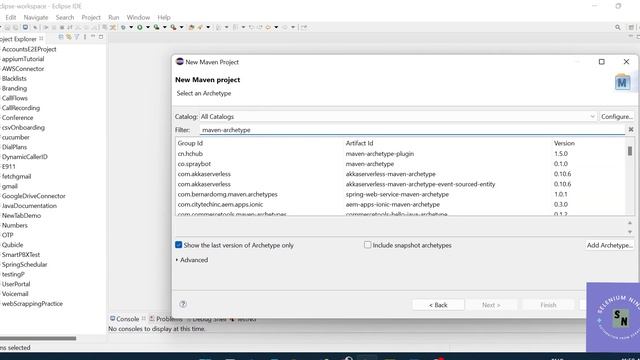This screenshot has width=640, height=360.
Task: Select GoogleDriveConnector project
Action: pos(33,196)
